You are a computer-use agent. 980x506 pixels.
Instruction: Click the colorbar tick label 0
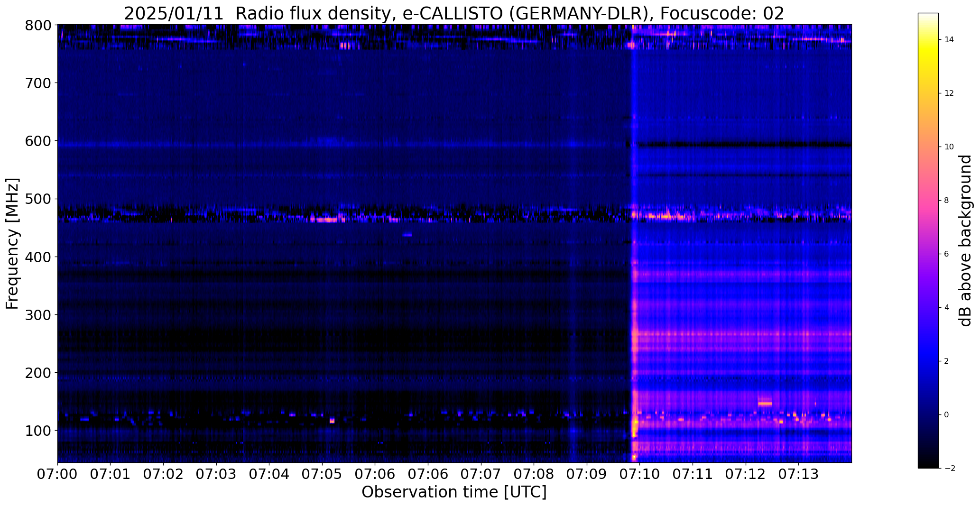(947, 415)
